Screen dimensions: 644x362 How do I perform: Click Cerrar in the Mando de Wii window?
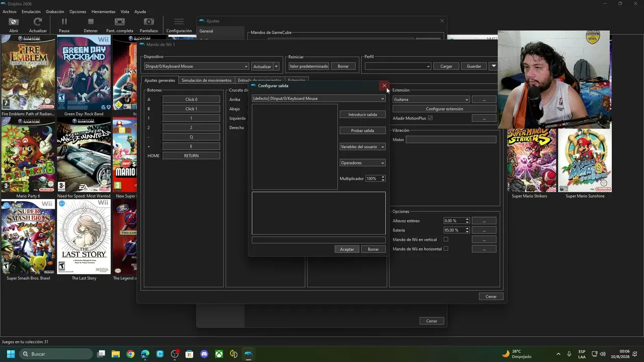tap(491, 297)
